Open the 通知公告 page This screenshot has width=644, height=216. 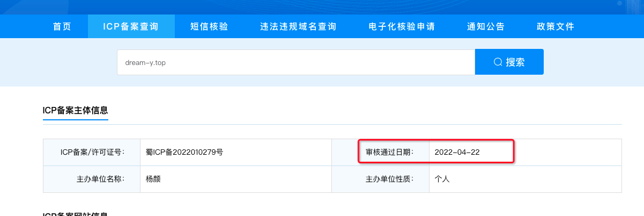[486, 26]
